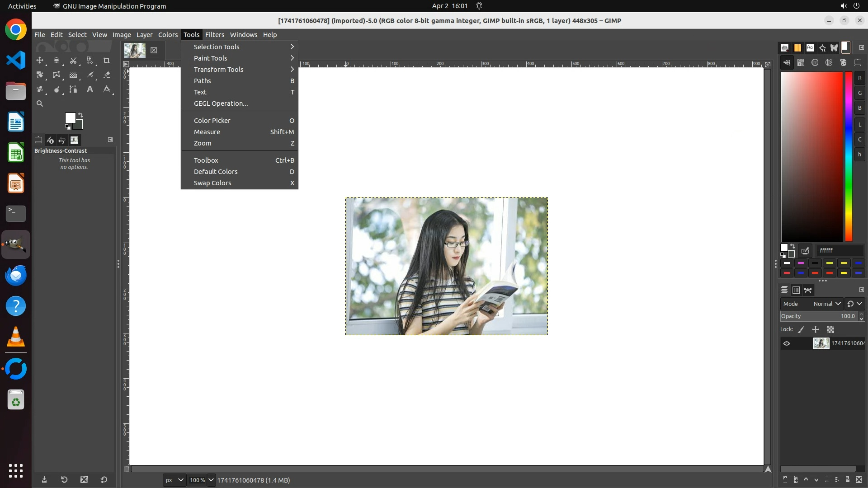Click GEGL Operation... menu entry
The image size is (868, 488).
pos(221,103)
